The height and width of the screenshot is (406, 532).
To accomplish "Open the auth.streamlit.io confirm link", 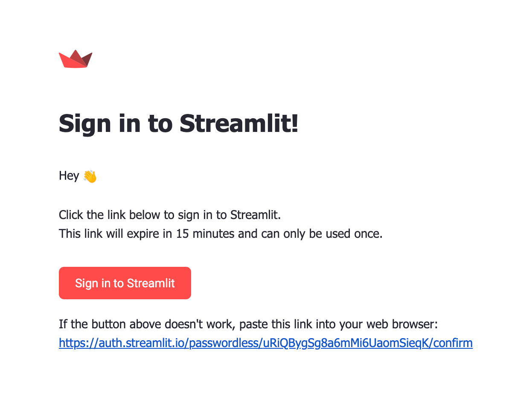I will [x=265, y=343].
